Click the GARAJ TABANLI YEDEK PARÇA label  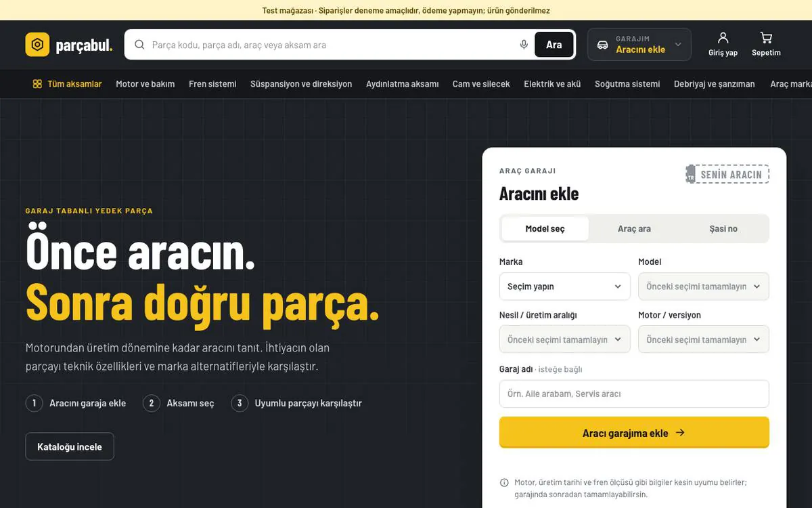(89, 211)
